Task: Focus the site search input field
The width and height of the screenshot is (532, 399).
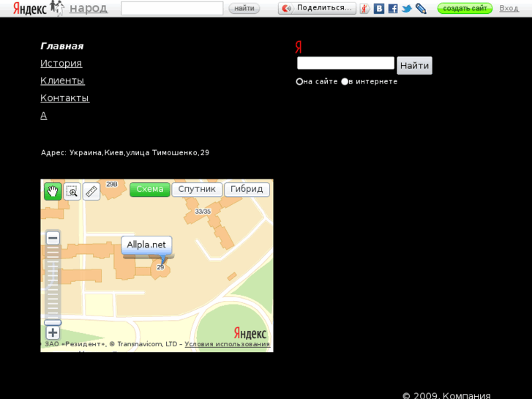Action: tap(345, 63)
